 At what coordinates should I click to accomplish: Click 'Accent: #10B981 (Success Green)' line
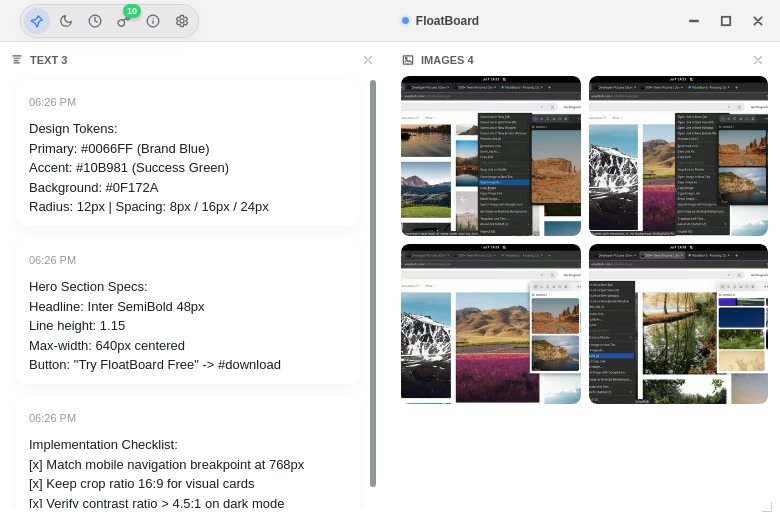tap(129, 168)
